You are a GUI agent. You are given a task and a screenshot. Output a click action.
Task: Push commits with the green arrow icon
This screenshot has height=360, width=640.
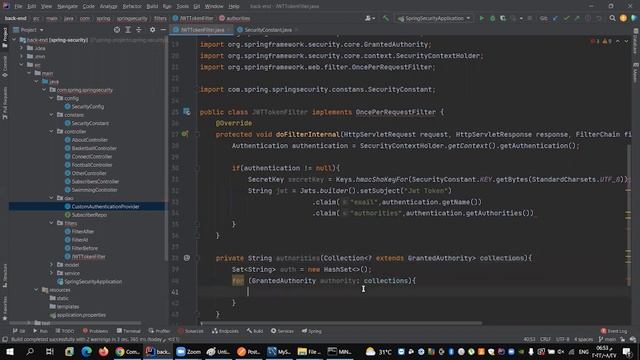[x=577, y=18]
